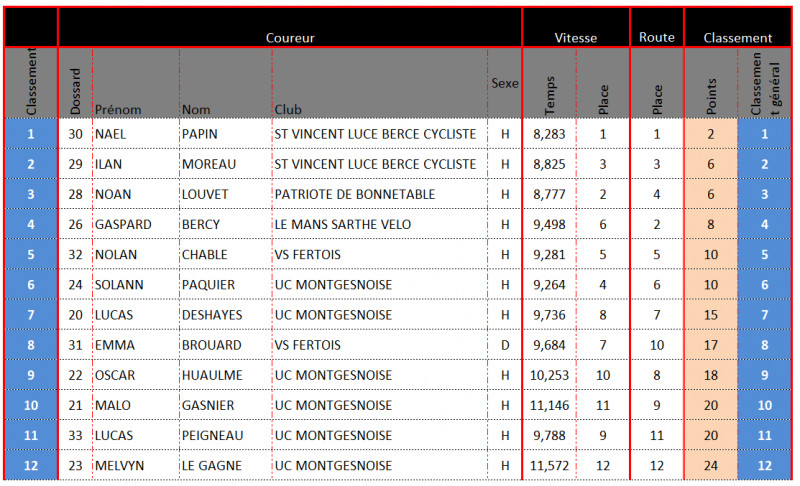Select the points cell showing 24
This screenshot has width=800, height=486.
tap(711, 465)
